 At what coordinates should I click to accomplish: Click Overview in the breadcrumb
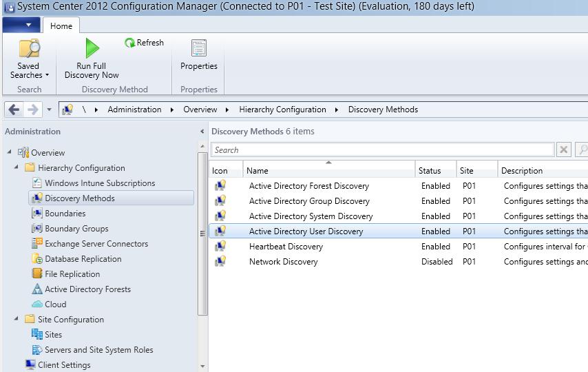tap(200, 110)
